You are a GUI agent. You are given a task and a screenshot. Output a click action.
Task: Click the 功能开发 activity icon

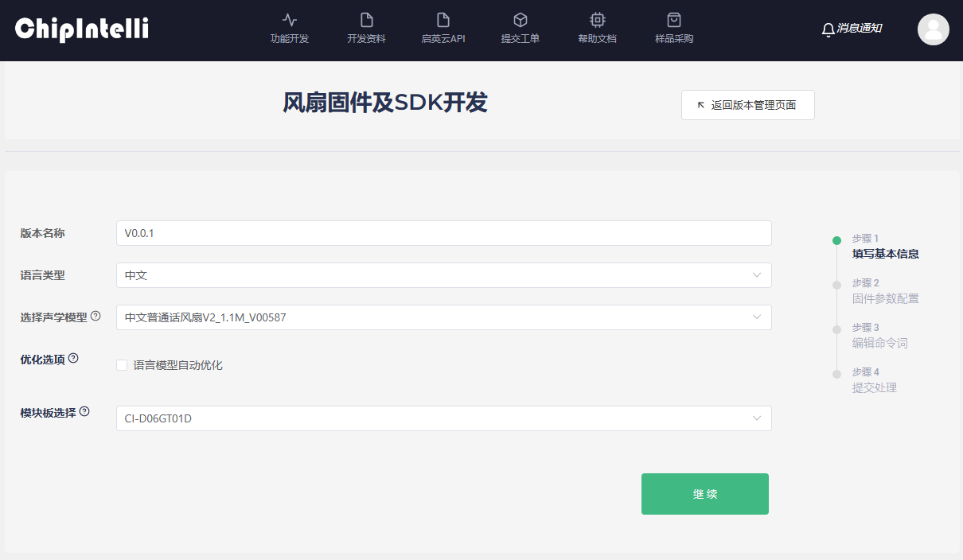coord(289,20)
